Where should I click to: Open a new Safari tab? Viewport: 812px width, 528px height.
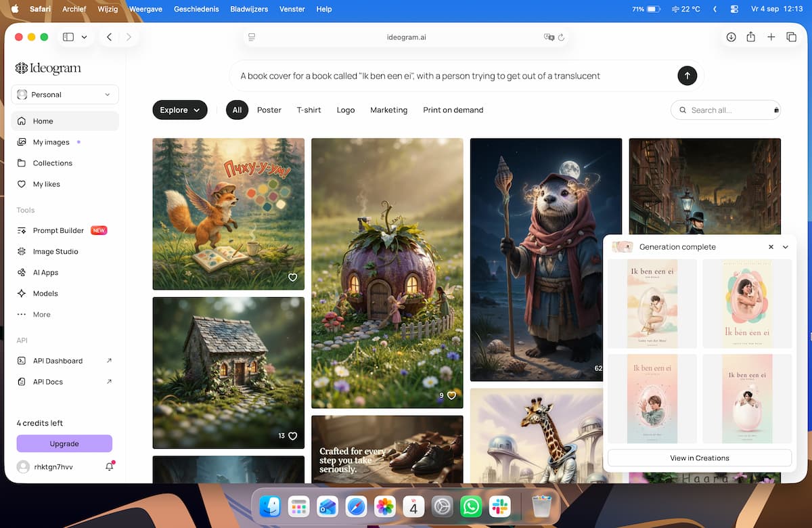point(771,37)
